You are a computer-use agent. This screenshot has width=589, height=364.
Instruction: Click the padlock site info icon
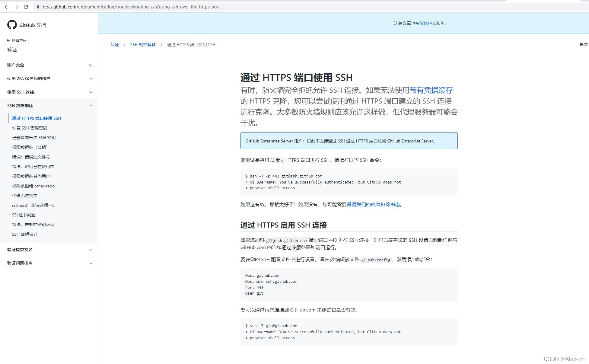point(38,7)
